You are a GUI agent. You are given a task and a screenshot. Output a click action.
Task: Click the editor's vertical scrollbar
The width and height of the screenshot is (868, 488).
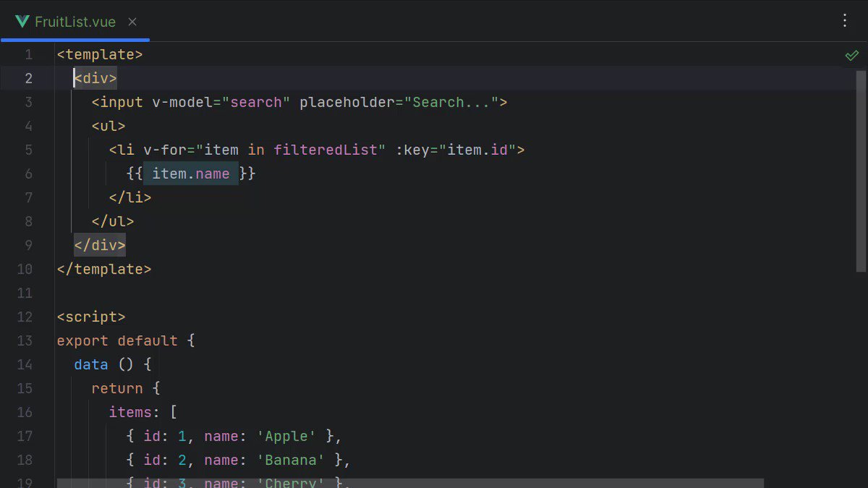point(861,172)
